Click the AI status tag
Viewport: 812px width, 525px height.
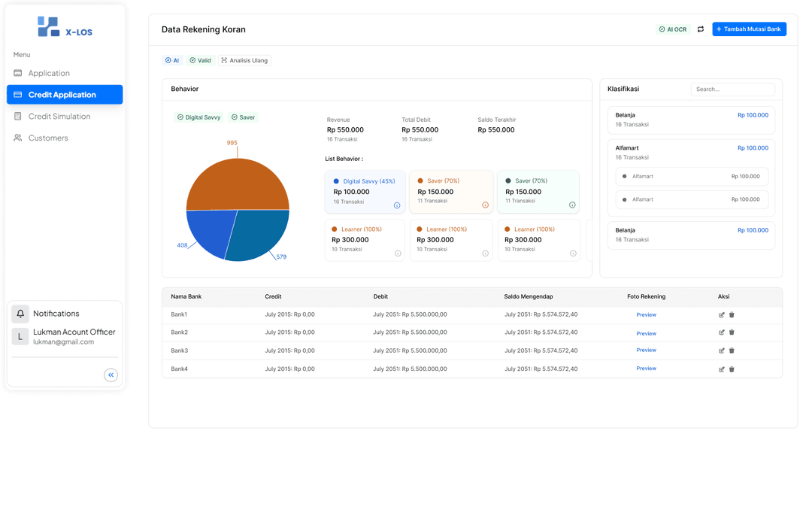tap(172, 61)
